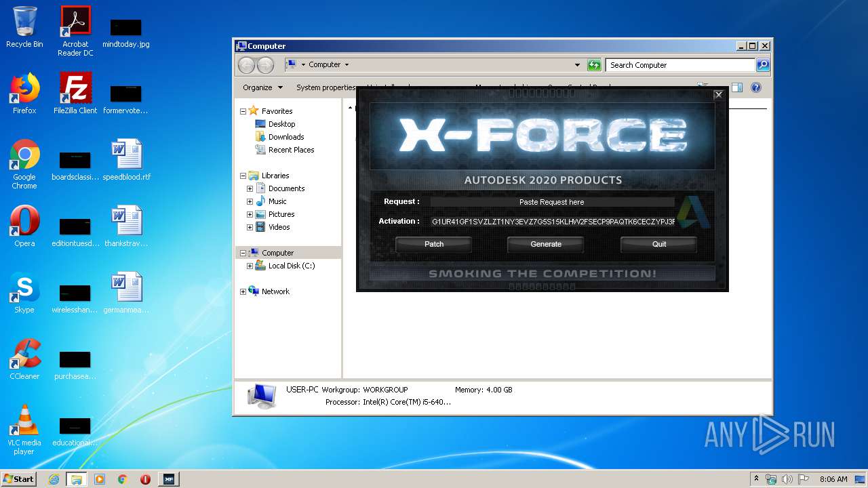868x488 pixels.
Task: Open the Opera desktop shortcut
Action: (24, 226)
